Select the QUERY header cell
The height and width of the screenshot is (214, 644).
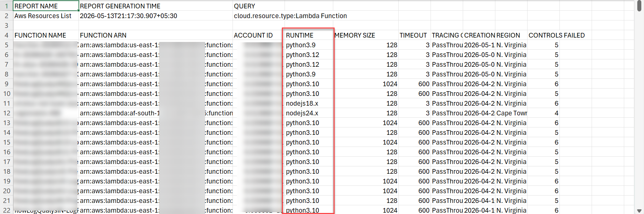(x=259, y=6)
